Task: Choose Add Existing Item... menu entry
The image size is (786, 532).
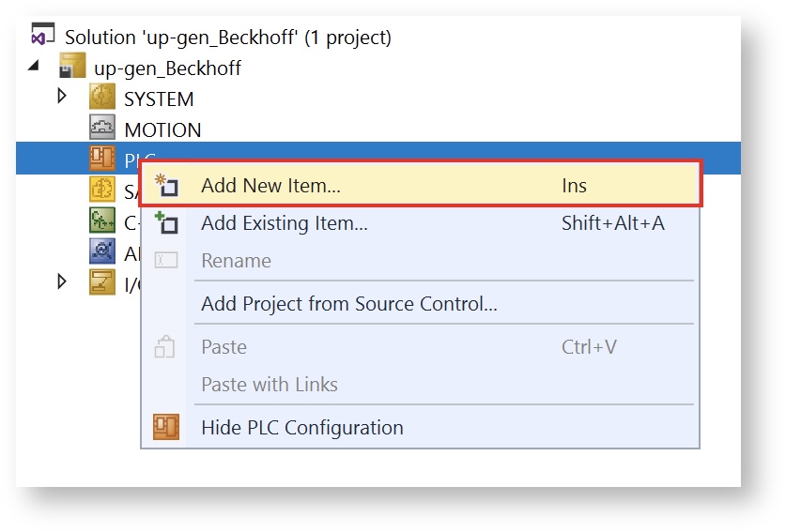Action: pyautogui.click(x=421, y=223)
